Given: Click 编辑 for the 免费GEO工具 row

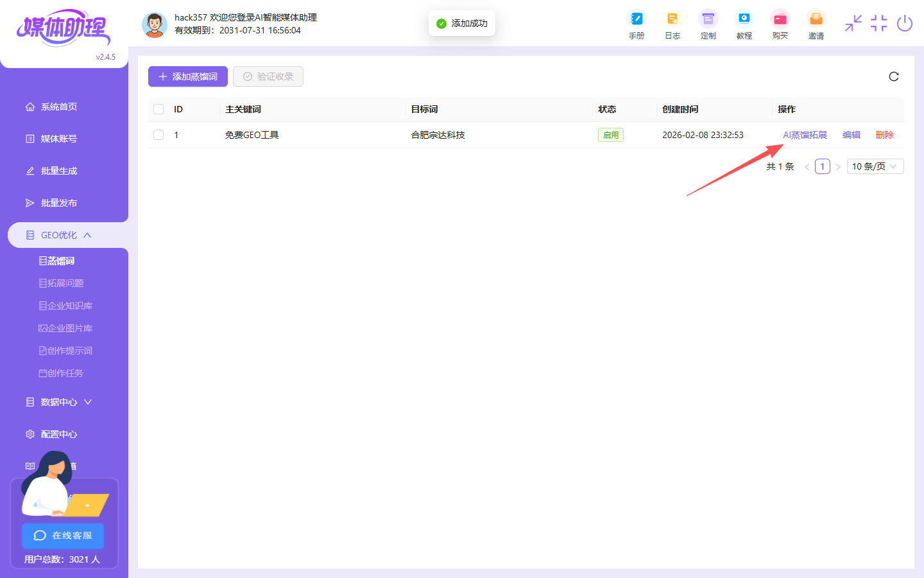Looking at the screenshot, I should [x=851, y=135].
